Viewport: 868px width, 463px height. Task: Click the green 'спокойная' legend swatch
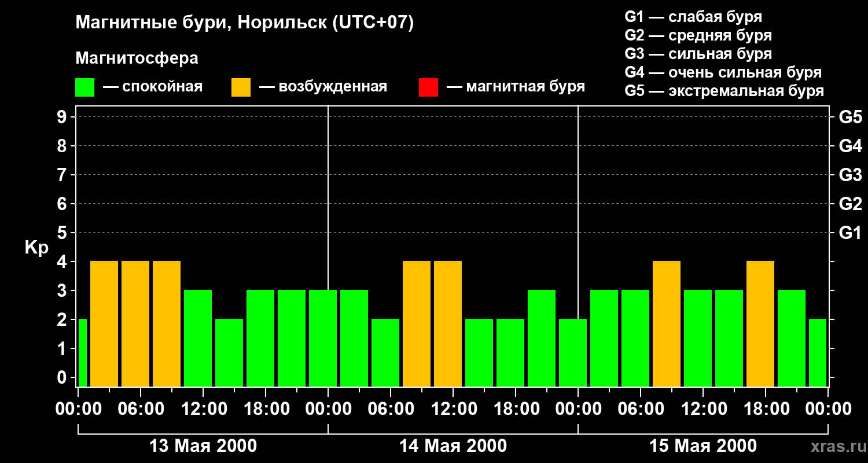click(84, 87)
